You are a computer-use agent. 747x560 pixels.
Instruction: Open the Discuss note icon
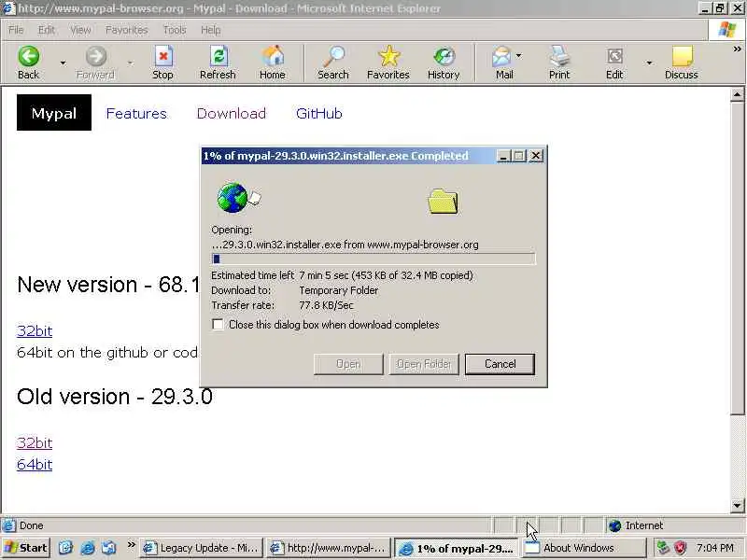pyautogui.click(x=683, y=56)
